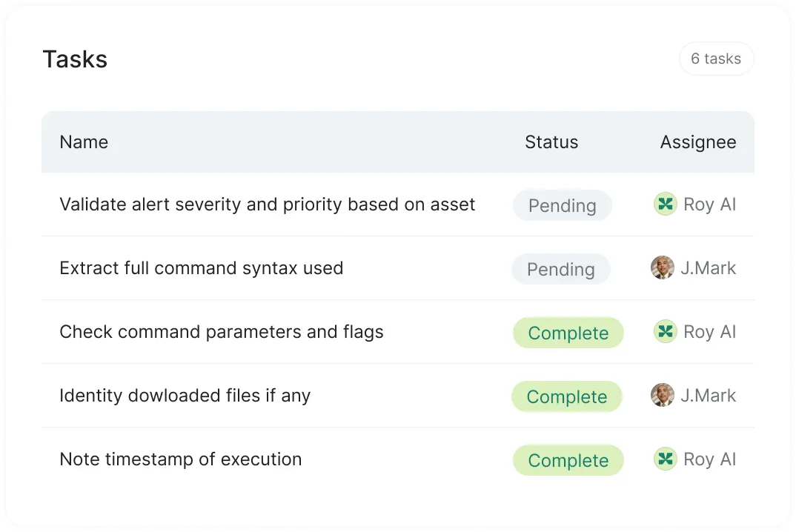
Task: Click the Complete status of Identity dowloaded files
Action: pyautogui.click(x=566, y=396)
